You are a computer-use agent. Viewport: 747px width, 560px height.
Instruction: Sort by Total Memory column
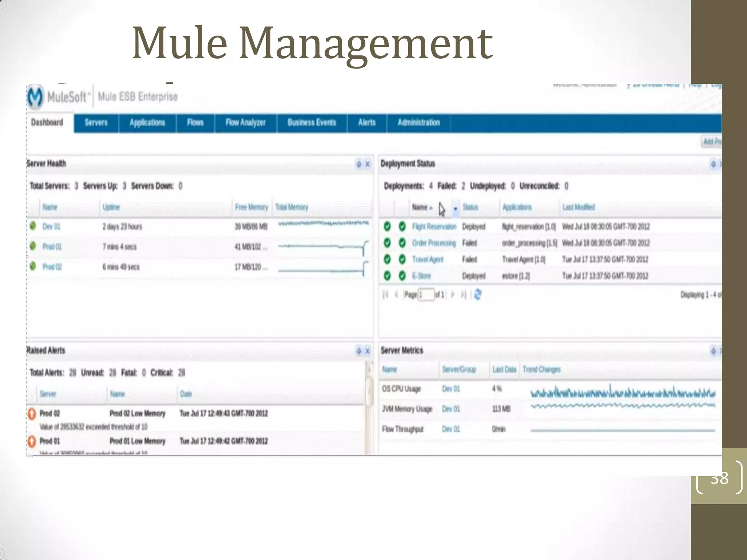coord(292,207)
